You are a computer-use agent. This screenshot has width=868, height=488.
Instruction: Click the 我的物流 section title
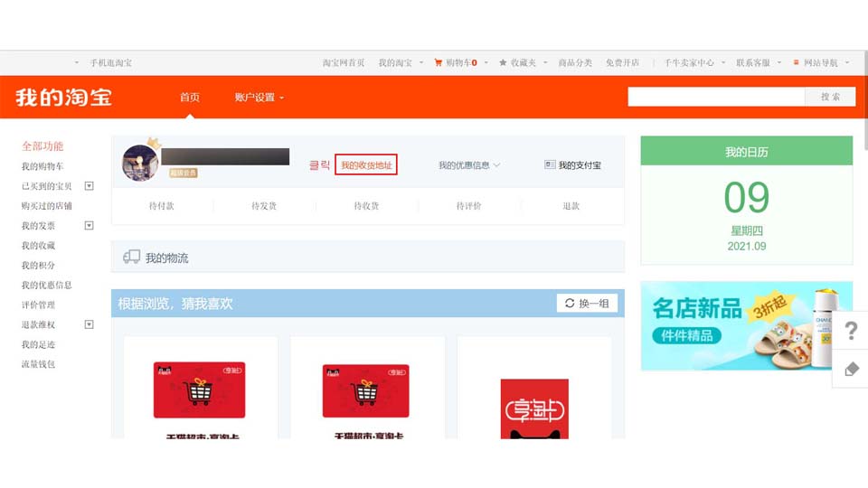(166, 258)
